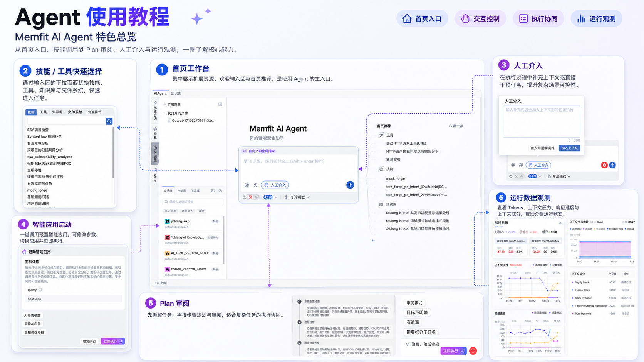Click the 自定义AI全局指令 tag
The height and width of the screenshot is (362, 644).
coord(259,151)
